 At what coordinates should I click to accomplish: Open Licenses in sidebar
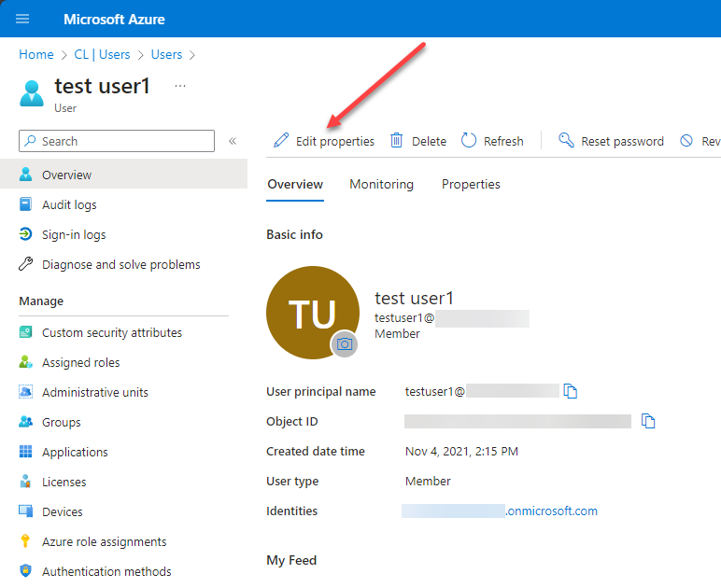(64, 482)
